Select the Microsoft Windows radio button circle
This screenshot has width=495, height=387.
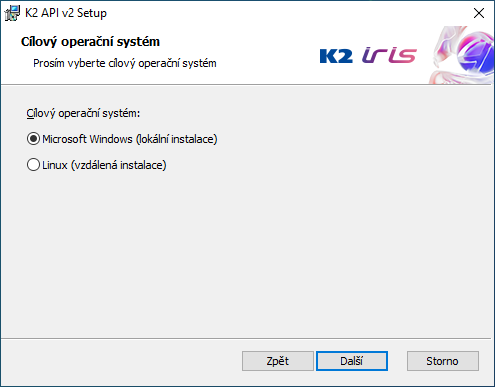click(33, 139)
